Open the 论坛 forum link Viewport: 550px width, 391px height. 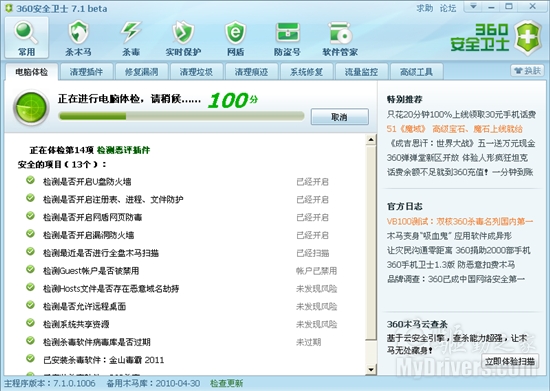click(448, 8)
